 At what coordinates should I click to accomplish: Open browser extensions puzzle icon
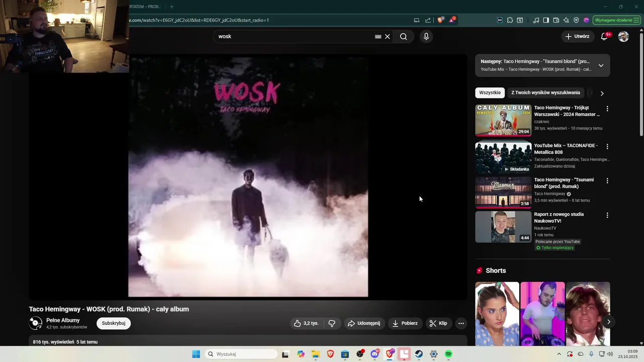pyautogui.click(x=510, y=20)
